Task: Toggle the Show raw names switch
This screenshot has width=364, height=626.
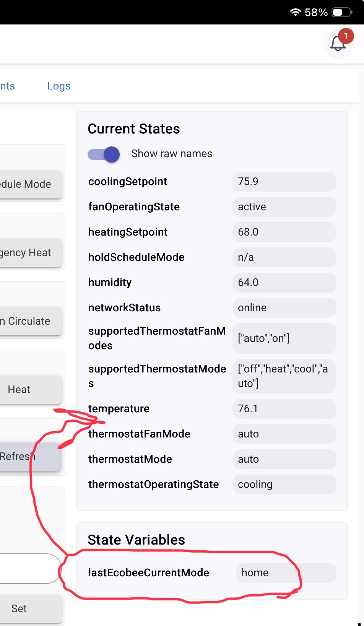Action: tap(104, 154)
